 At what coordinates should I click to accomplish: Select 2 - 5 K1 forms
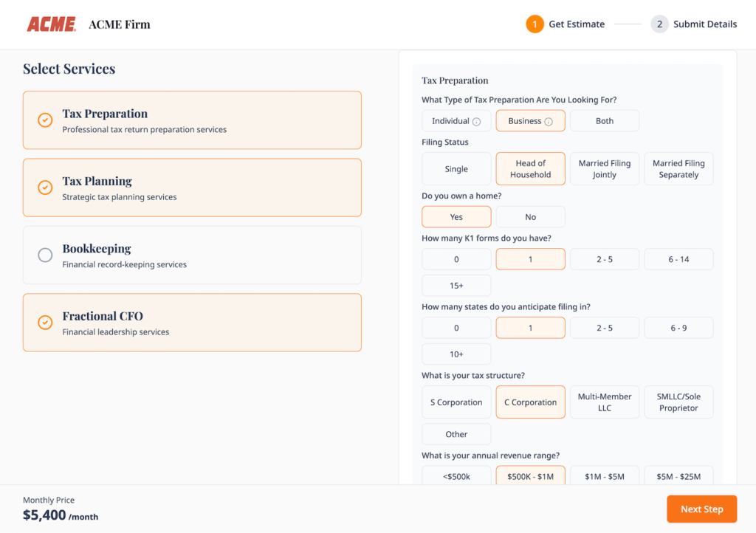605,259
